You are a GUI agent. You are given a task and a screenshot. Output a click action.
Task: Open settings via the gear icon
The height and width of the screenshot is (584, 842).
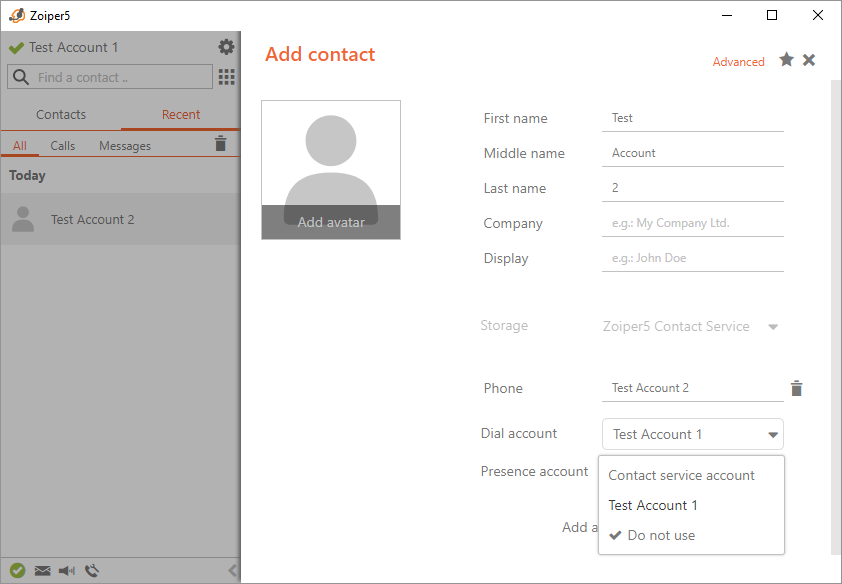point(226,47)
